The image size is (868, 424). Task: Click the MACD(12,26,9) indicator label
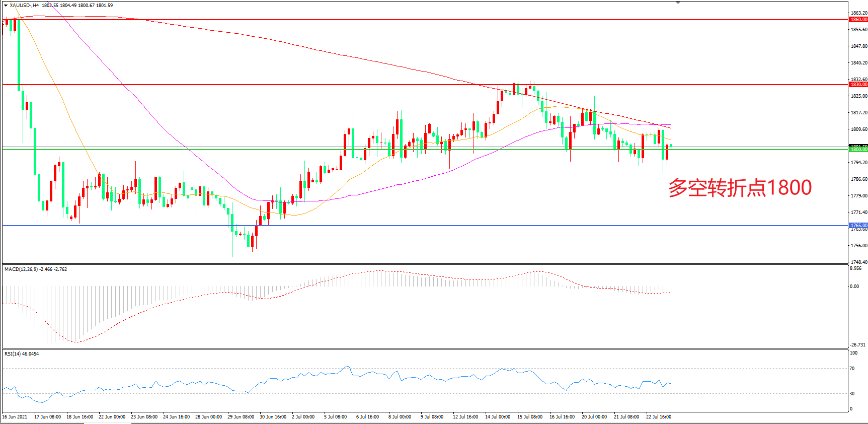[21, 269]
